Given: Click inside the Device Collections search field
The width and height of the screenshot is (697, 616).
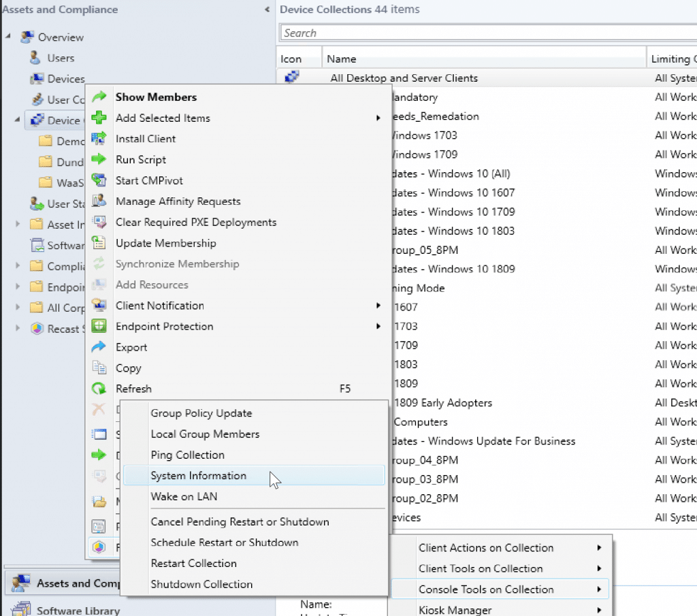Looking at the screenshot, I should click(x=476, y=32).
